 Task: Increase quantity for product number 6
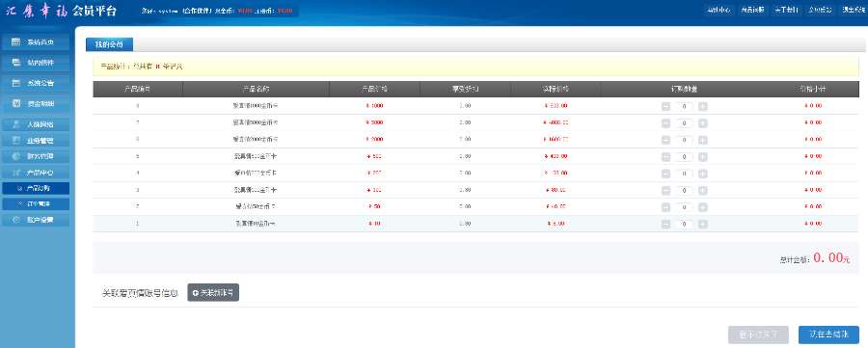(x=702, y=140)
